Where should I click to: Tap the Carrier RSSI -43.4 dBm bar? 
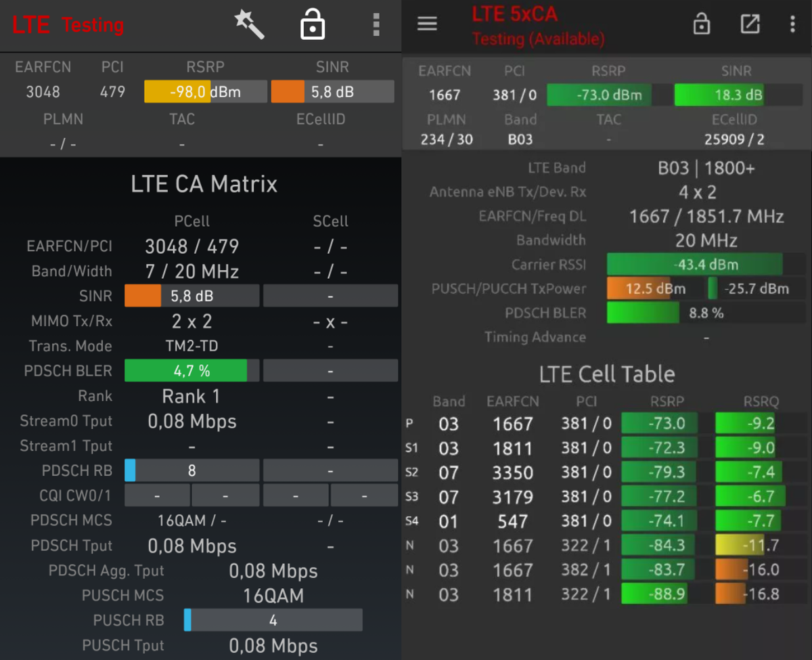tap(694, 264)
